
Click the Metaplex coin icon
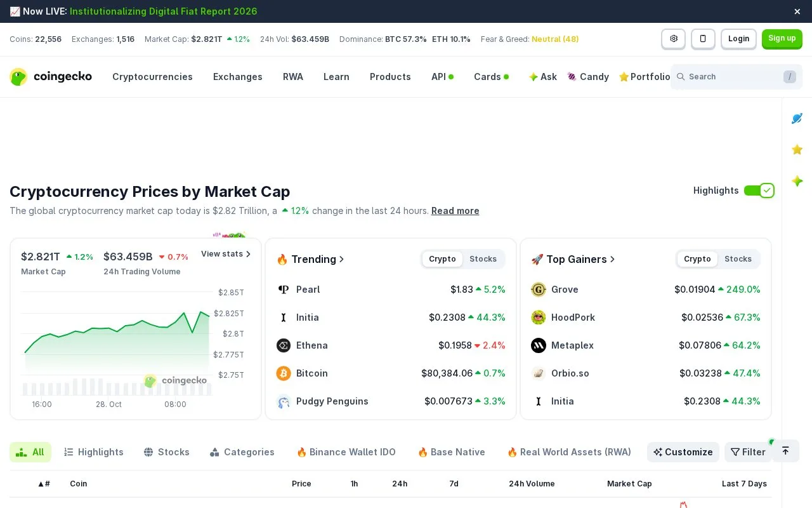coord(539,345)
